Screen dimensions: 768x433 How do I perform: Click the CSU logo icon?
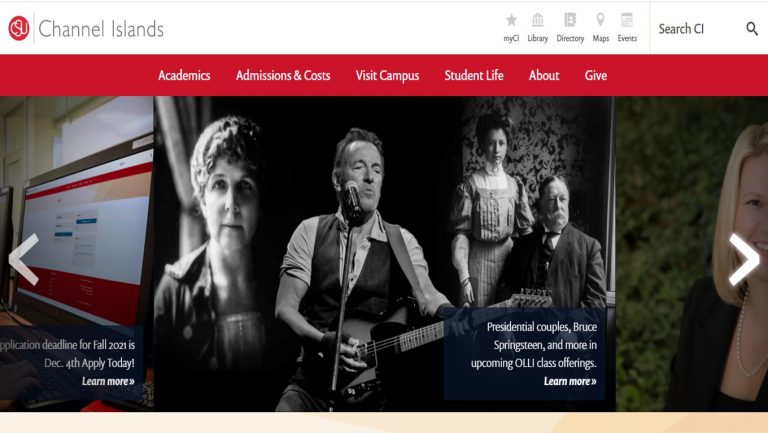click(19, 28)
